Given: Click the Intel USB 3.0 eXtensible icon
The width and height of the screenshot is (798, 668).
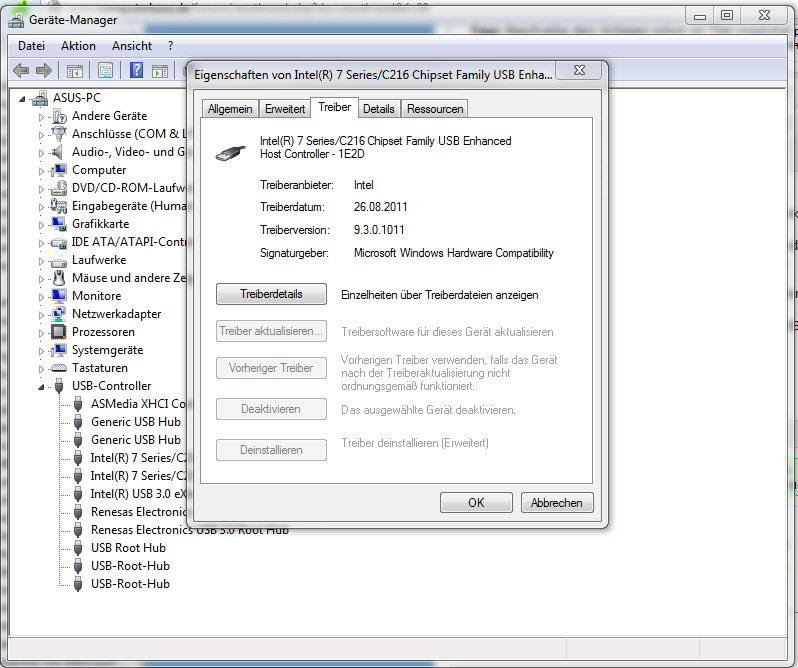Looking at the screenshot, I should coord(78,494).
